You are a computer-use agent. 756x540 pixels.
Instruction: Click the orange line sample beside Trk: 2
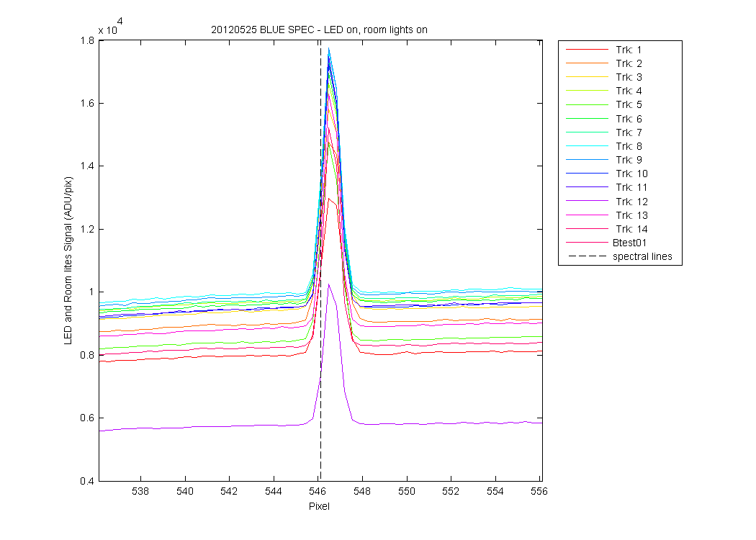pos(587,63)
